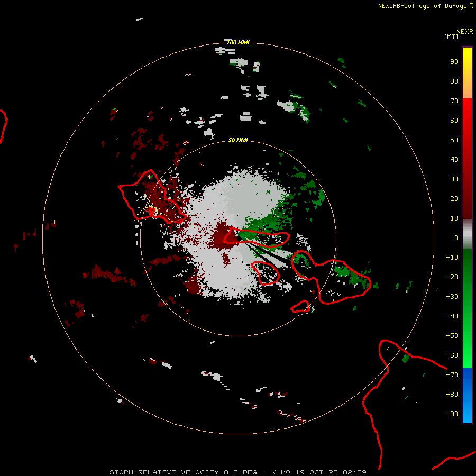
Task: Click the 30 value on the velocity scale
Action: pos(454,179)
